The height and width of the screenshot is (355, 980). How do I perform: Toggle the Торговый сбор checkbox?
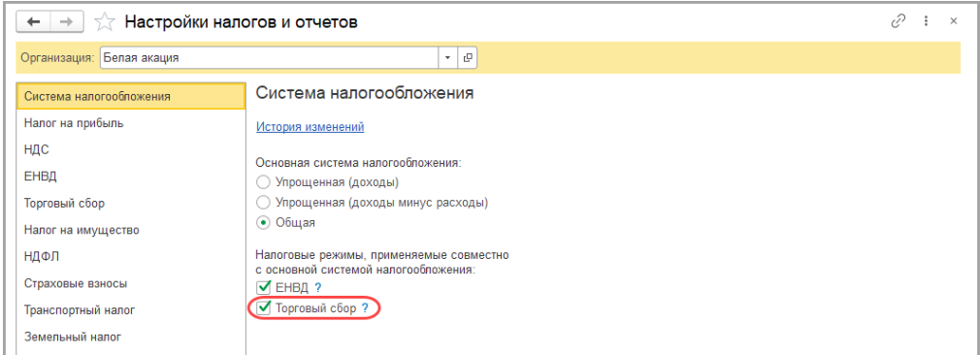tap(264, 307)
